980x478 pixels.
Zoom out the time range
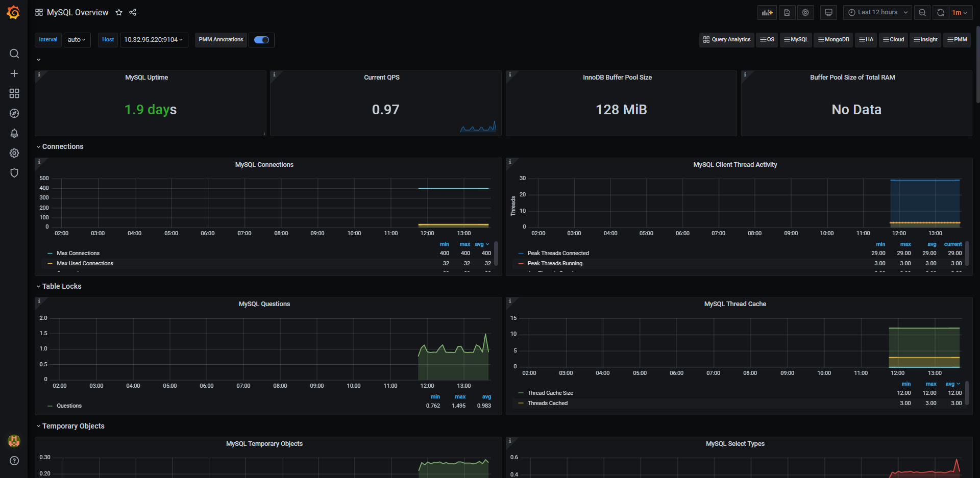coord(922,12)
